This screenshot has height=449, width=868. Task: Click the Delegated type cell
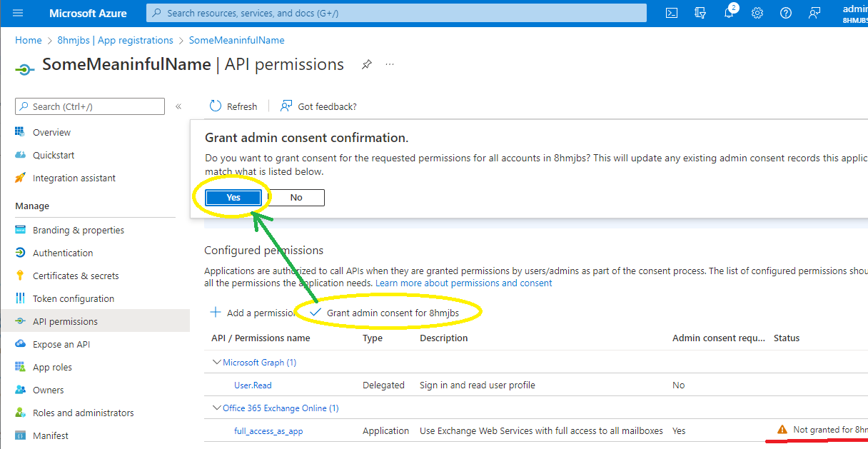(383, 385)
